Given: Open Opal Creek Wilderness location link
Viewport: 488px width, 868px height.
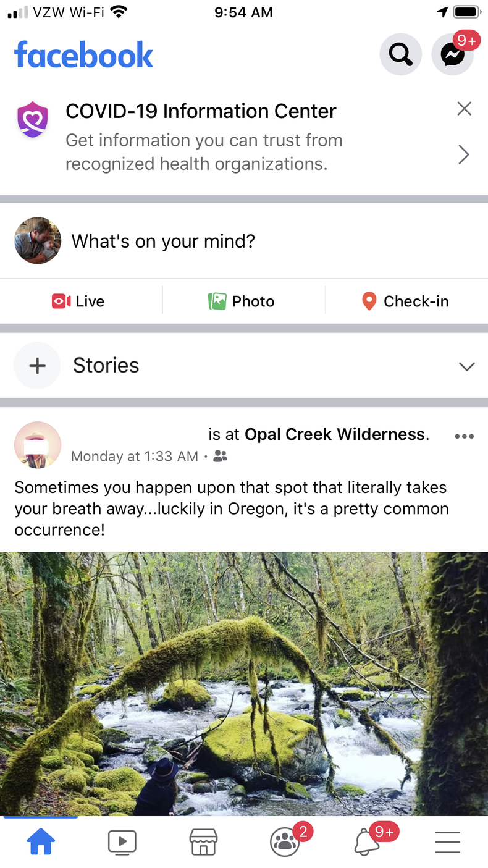Looking at the screenshot, I should pos(334,434).
